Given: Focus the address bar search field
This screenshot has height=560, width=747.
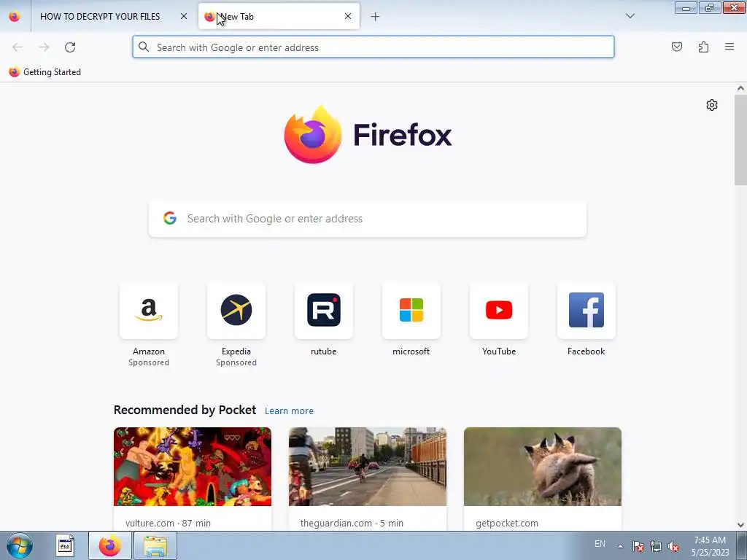Looking at the screenshot, I should [373, 47].
